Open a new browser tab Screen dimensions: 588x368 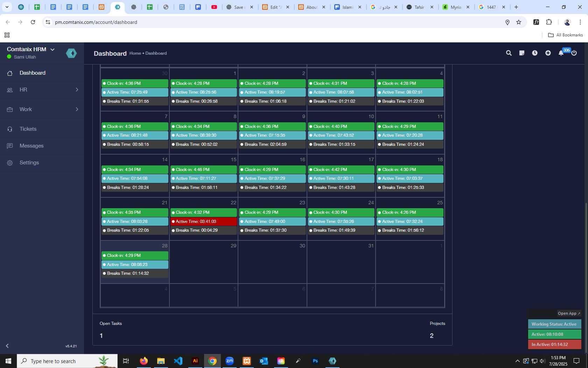pos(516,7)
